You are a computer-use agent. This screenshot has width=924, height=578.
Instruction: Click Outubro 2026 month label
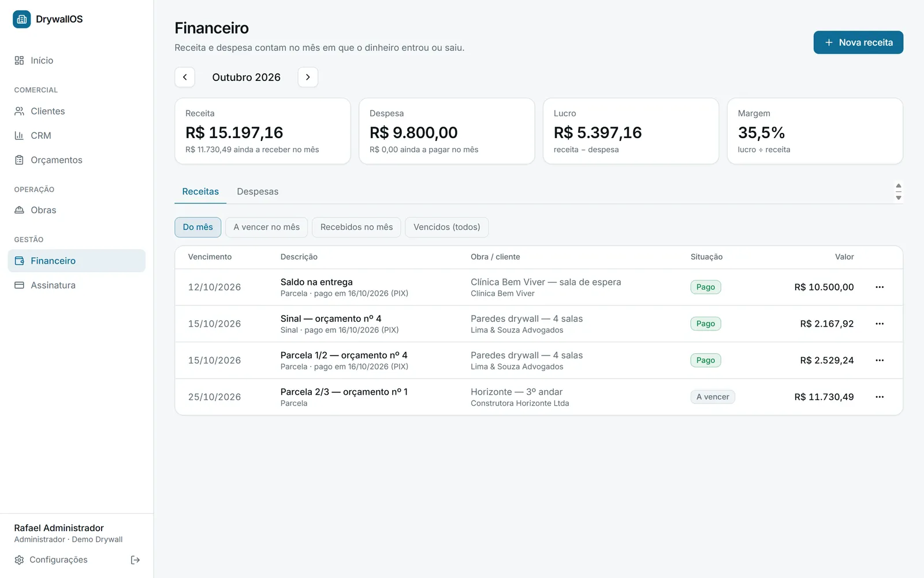tap(247, 77)
